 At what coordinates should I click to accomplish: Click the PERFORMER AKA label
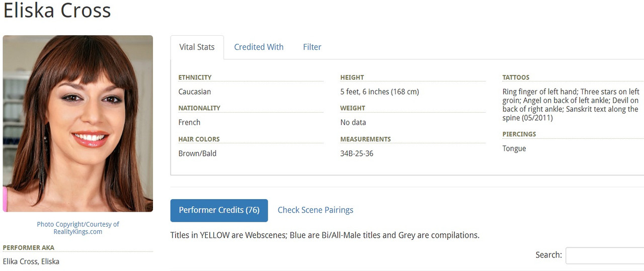(28, 247)
